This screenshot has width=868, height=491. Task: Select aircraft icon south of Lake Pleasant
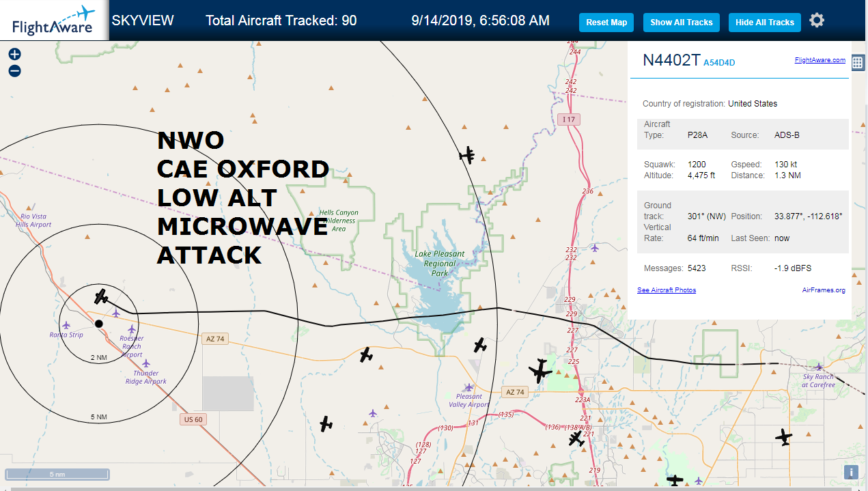tap(481, 345)
